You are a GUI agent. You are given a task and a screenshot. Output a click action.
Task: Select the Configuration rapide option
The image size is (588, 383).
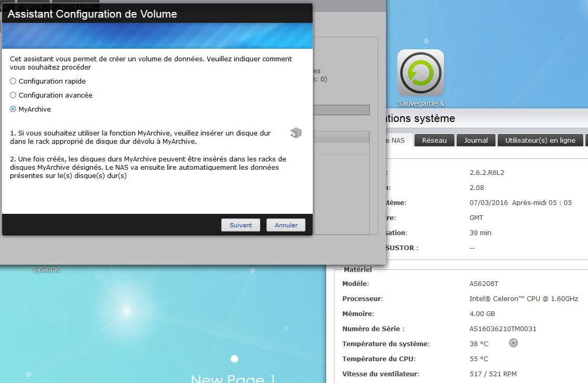point(14,81)
